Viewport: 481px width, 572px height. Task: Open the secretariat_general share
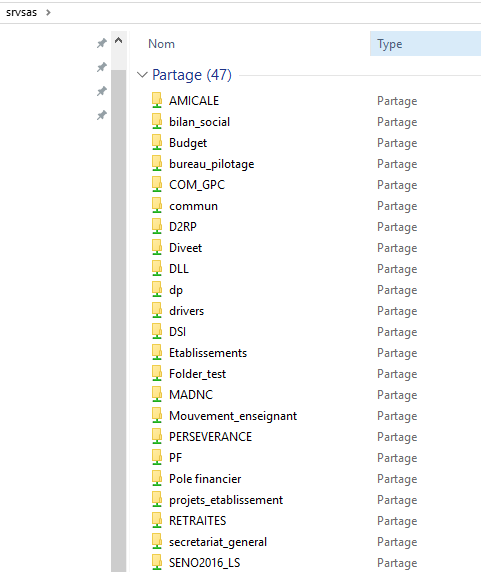[218, 542]
